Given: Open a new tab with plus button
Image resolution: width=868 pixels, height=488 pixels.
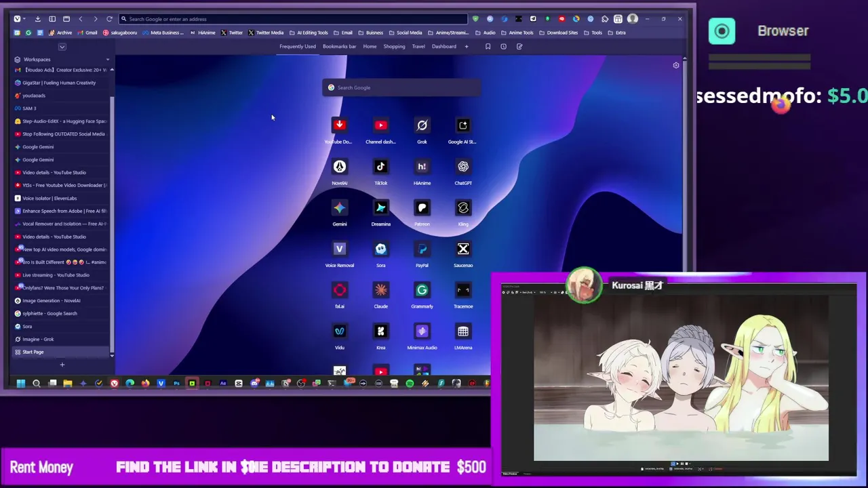Looking at the screenshot, I should tap(62, 365).
